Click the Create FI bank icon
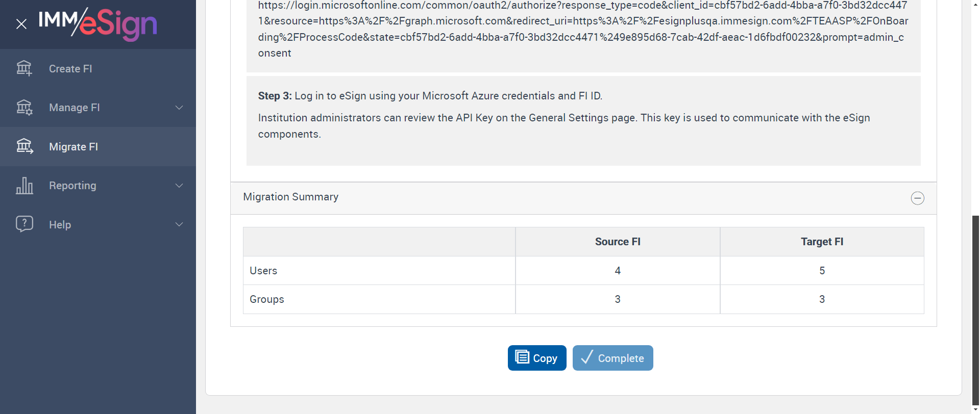 (x=24, y=68)
